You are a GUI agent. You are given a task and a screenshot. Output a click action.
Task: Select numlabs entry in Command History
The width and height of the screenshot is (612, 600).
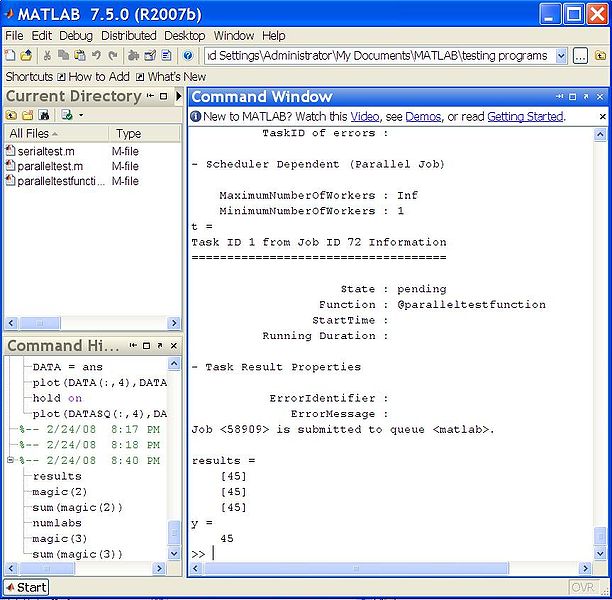point(57,523)
